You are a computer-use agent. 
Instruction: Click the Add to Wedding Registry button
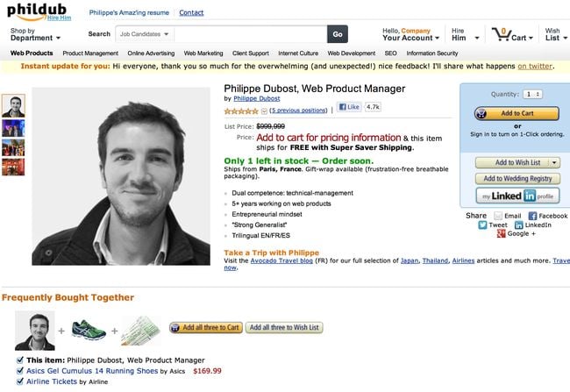[x=517, y=178]
